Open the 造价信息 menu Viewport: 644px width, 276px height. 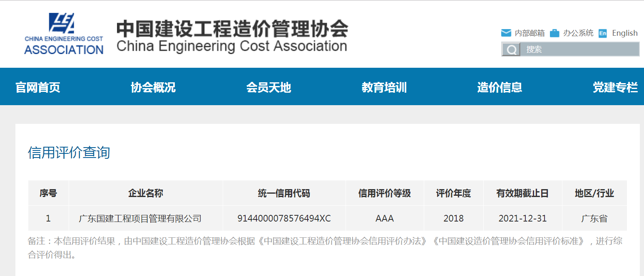[x=500, y=87]
